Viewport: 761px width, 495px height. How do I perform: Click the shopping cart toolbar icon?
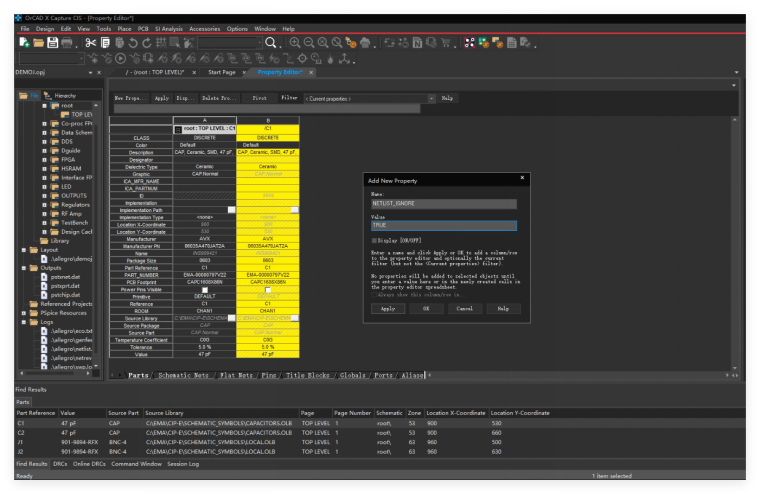[x=446, y=43]
